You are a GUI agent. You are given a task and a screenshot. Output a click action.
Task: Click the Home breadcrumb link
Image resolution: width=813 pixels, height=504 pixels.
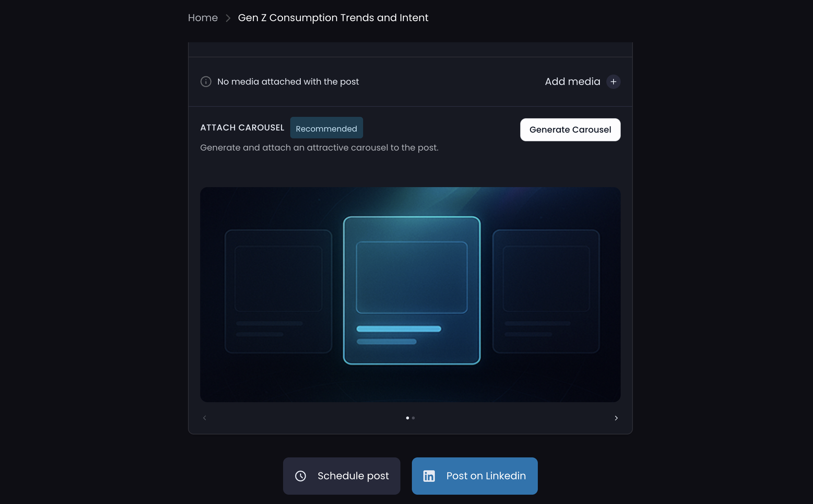203,18
